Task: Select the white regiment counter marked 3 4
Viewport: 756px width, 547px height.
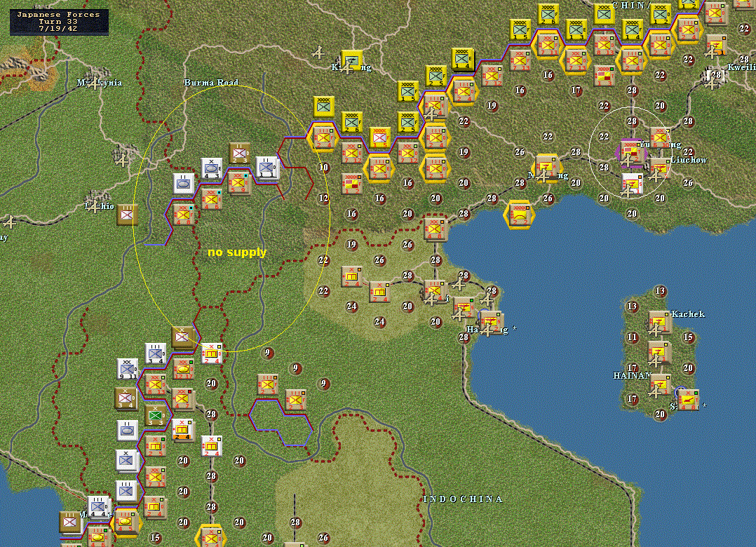Action: coord(155,353)
